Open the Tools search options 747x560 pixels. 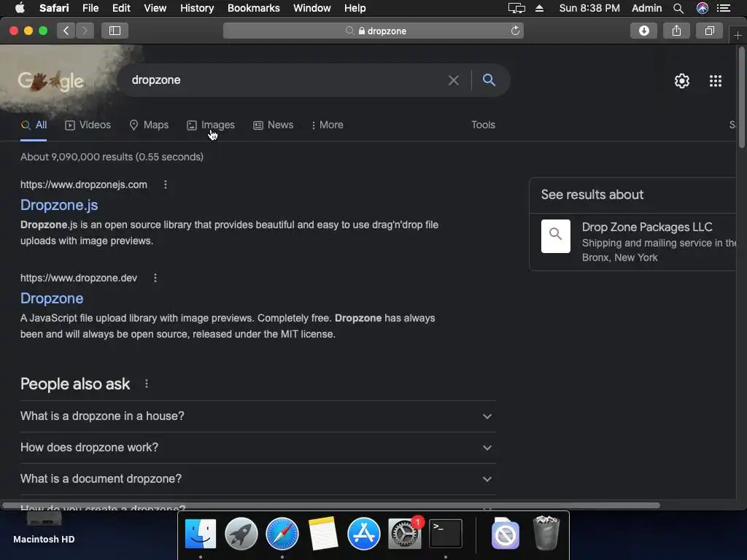[x=483, y=125]
